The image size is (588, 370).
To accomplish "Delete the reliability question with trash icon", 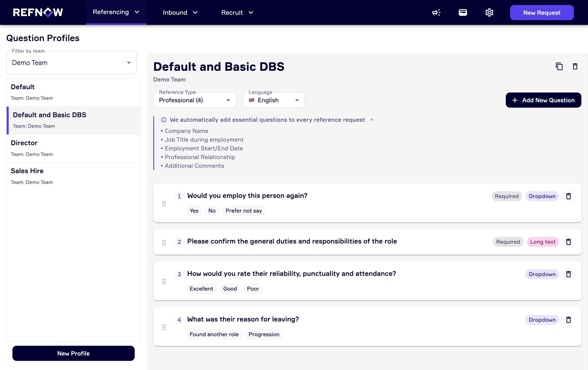I will (568, 274).
